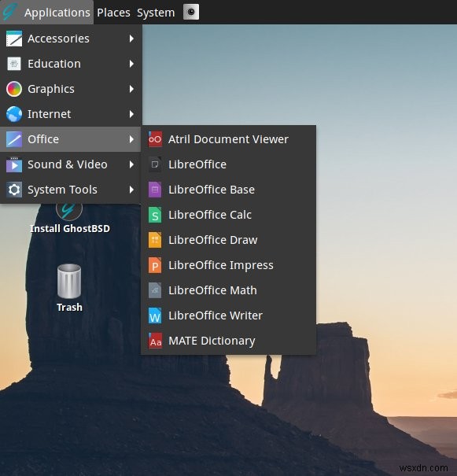Launch LibreOffice Draw
This screenshot has width=457, height=476.
pos(228,240)
